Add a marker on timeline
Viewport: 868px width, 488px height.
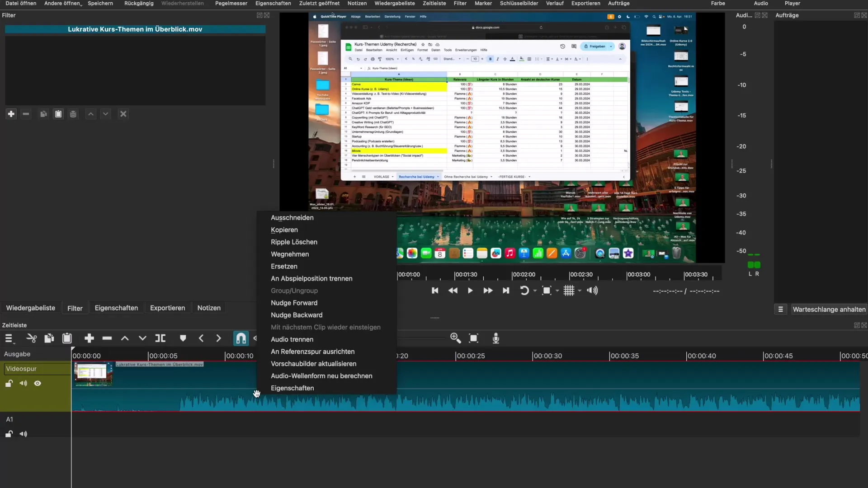pyautogui.click(x=183, y=338)
